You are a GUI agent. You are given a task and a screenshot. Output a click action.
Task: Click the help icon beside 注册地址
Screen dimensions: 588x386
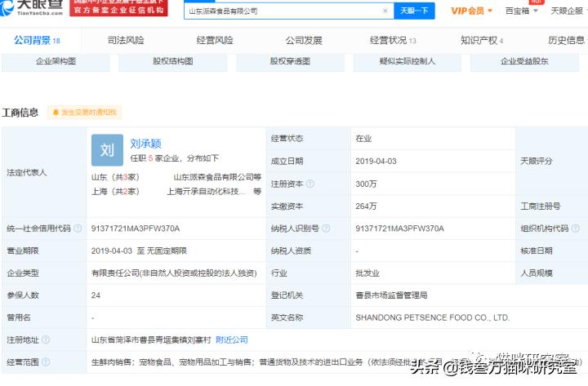click(x=46, y=340)
